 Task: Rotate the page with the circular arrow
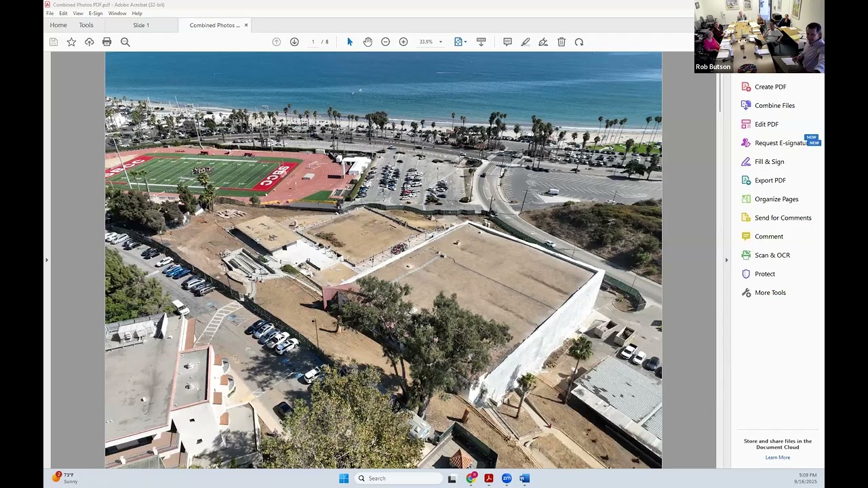coord(579,42)
